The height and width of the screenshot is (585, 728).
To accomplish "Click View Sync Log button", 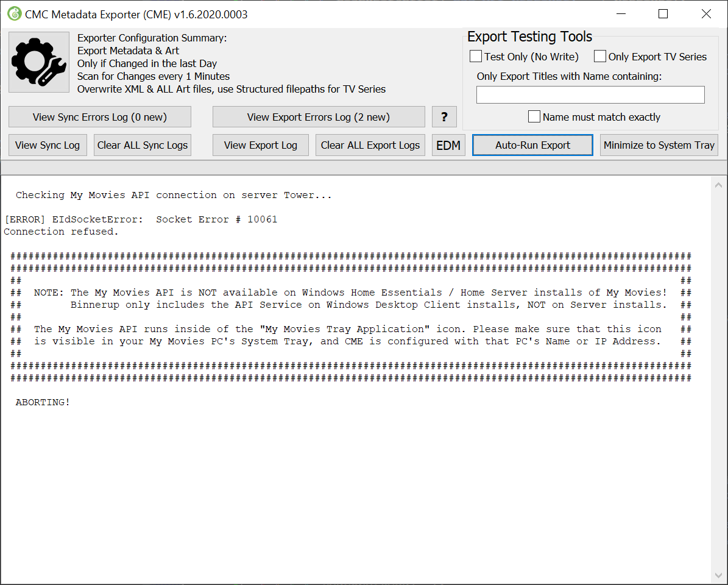I will click(48, 145).
